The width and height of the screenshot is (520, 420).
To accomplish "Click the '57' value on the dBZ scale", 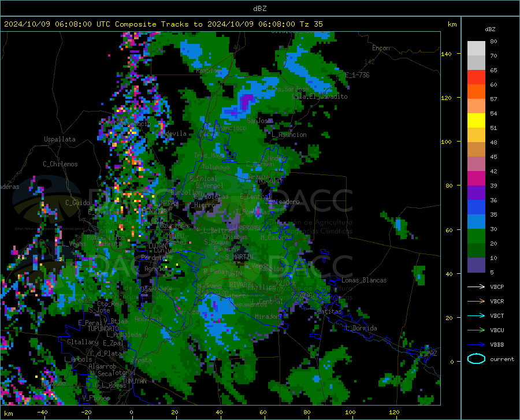I will point(493,99).
